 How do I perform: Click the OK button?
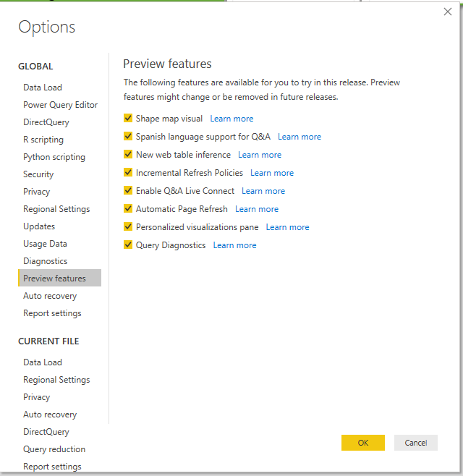(x=363, y=443)
